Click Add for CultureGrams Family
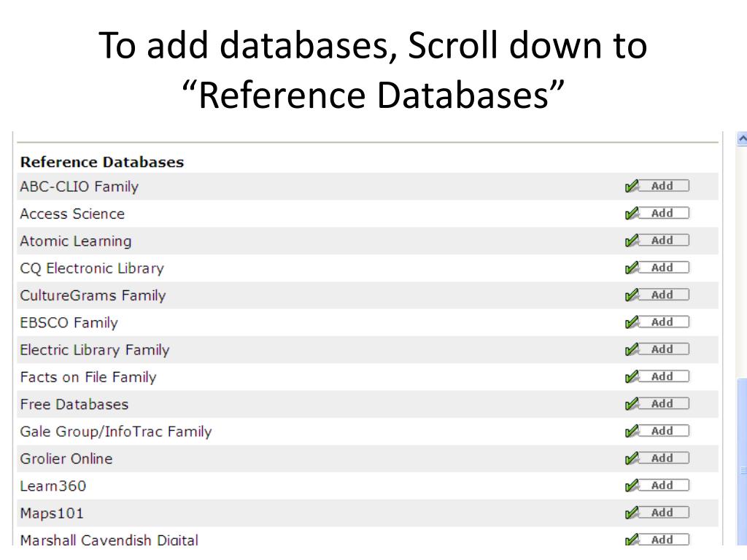This screenshot has height=560, width=747. pyautogui.click(x=657, y=295)
